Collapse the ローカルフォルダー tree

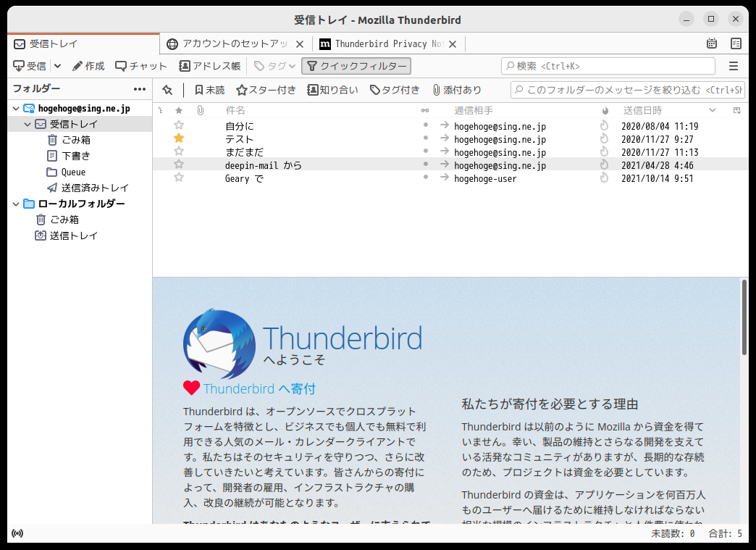16,204
